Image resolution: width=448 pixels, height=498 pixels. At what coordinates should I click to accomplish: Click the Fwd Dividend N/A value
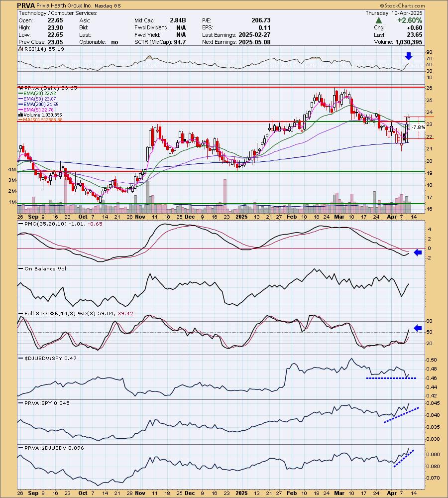coord(181,27)
